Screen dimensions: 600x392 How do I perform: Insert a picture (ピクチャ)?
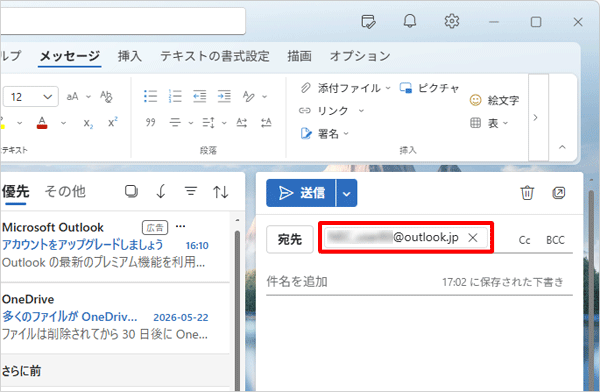pyautogui.click(x=429, y=88)
